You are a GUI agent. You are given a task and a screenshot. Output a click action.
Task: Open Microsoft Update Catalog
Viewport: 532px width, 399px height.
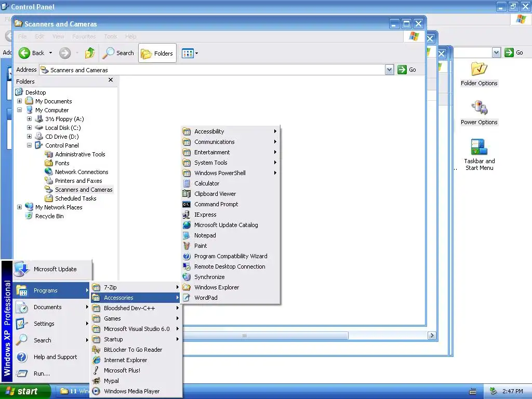tap(231, 225)
